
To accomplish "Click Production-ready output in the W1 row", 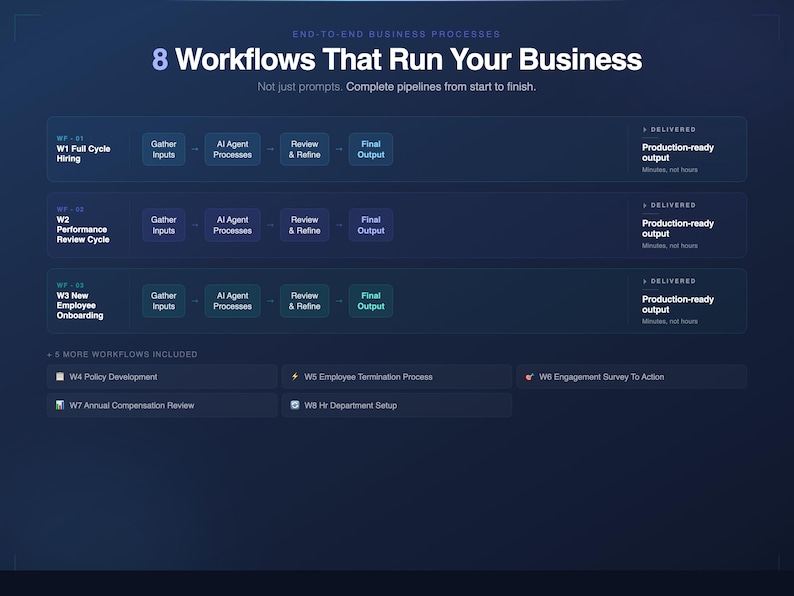I will (678, 152).
